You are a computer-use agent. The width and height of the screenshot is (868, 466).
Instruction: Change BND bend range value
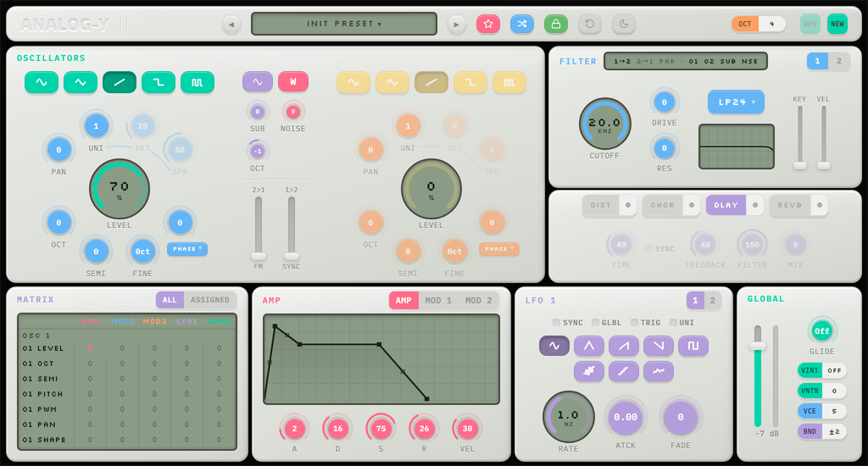[834, 432]
